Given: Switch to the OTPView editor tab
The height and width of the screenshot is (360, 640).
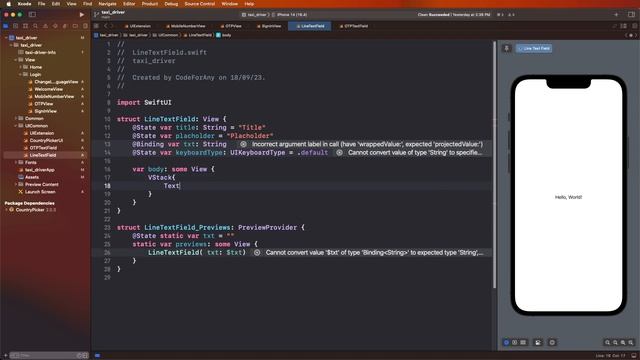Looking at the screenshot, I should click(231, 26).
